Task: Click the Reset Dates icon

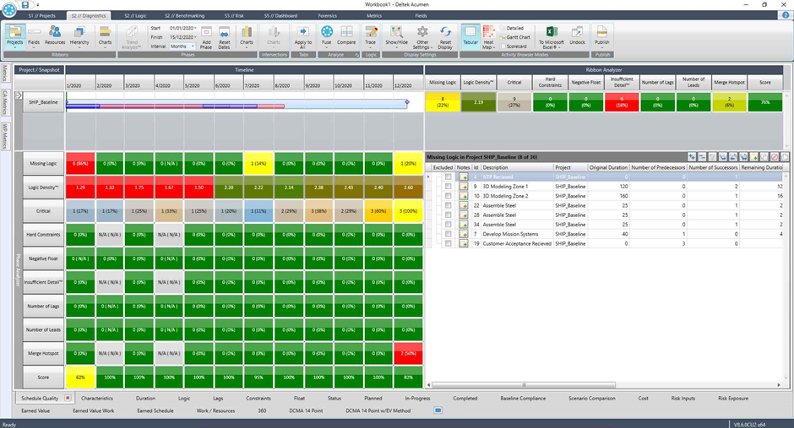Action: (x=224, y=37)
